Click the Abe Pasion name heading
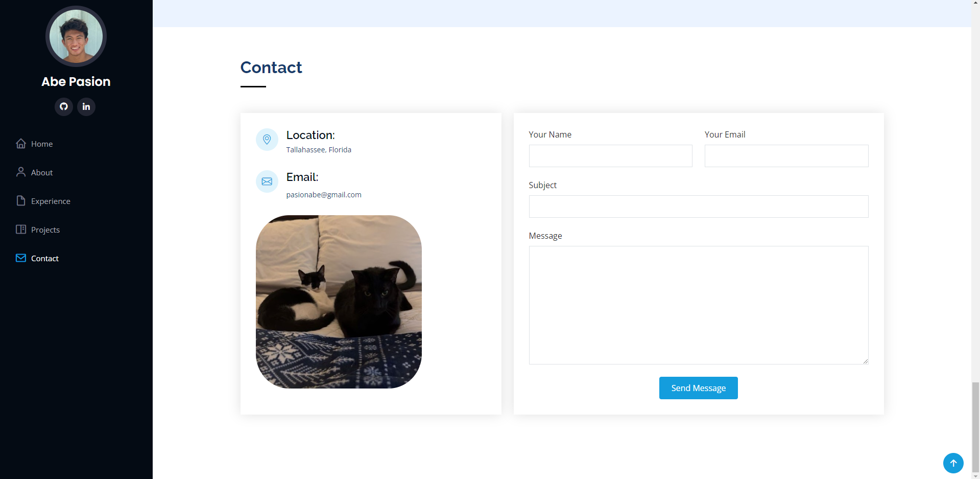The image size is (980, 479). [x=76, y=82]
